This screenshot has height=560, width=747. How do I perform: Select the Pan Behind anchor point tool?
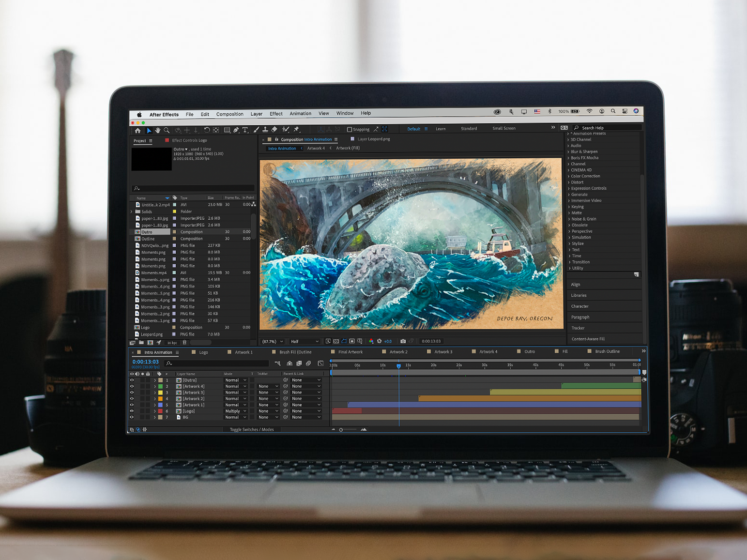216,130
